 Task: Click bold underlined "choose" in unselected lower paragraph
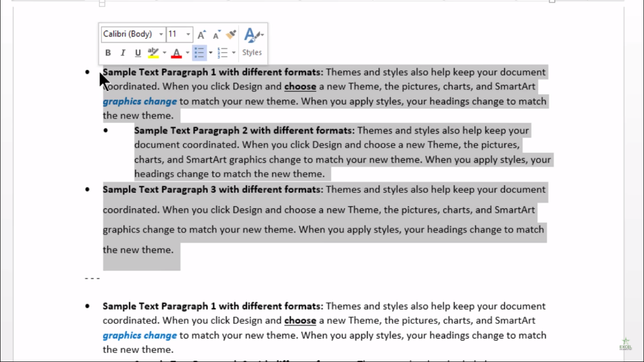[300, 321]
